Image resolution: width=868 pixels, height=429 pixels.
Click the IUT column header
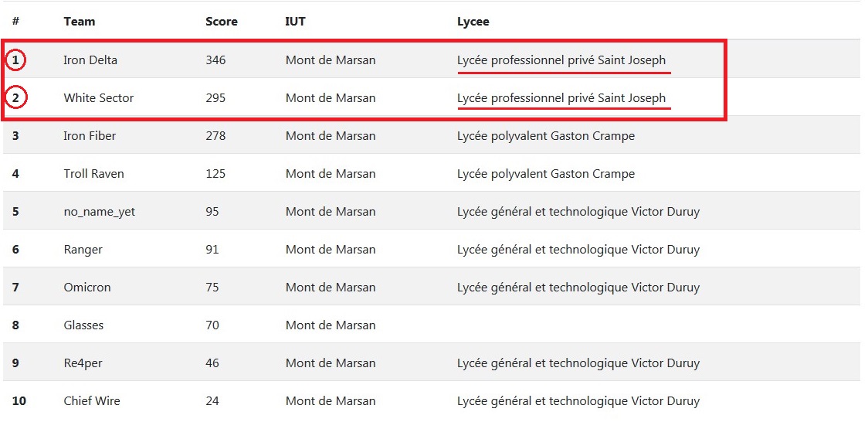coord(295,22)
